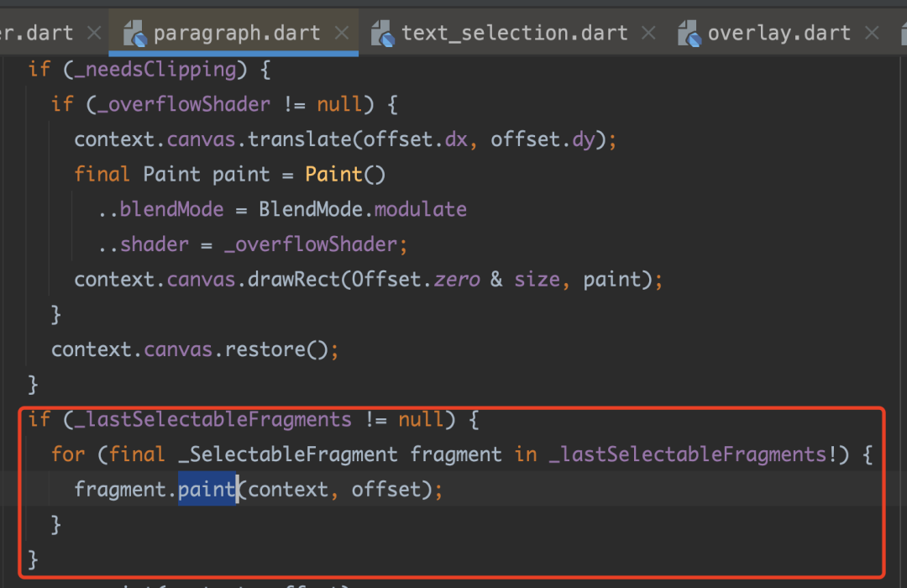Close the partially visible er.dart tab
This screenshot has height=588, width=907.
point(94,34)
